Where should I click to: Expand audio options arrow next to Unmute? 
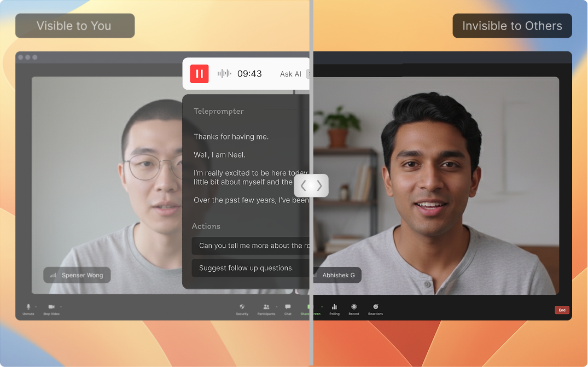coord(36,307)
